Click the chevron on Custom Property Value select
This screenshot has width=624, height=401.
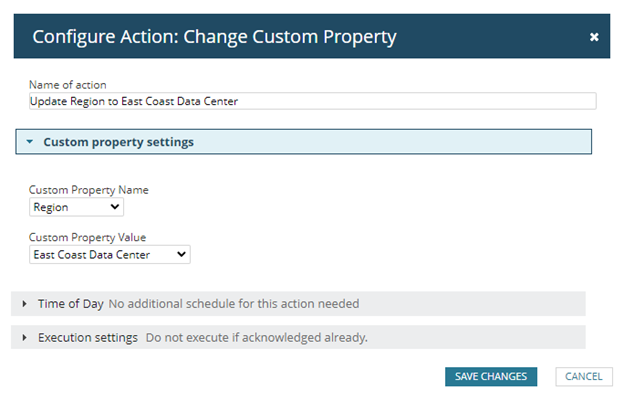tap(181, 255)
